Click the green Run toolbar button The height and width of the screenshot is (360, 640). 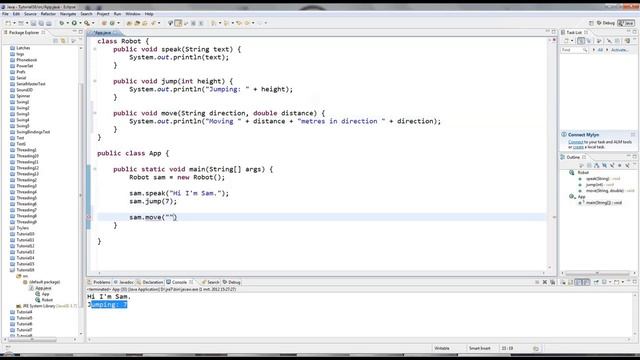point(74,23)
